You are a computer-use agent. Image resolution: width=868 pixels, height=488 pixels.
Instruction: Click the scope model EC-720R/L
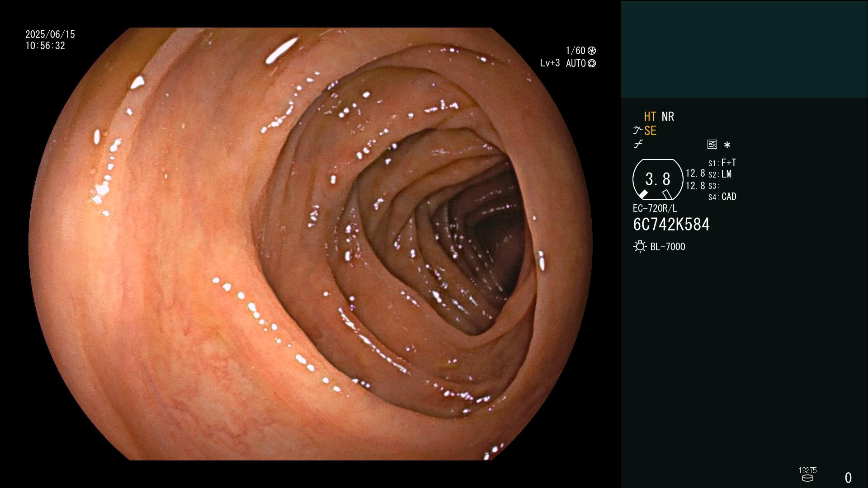tap(655, 209)
